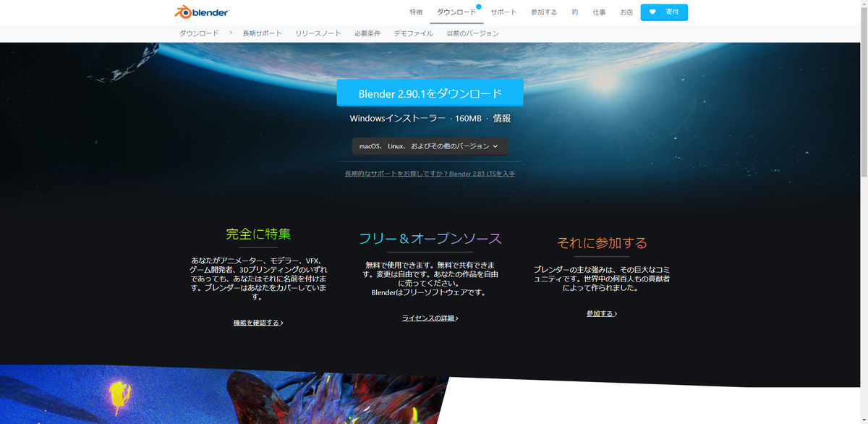Click the 完全に特集 heading
868x424 pixels.
coord(258,234)
